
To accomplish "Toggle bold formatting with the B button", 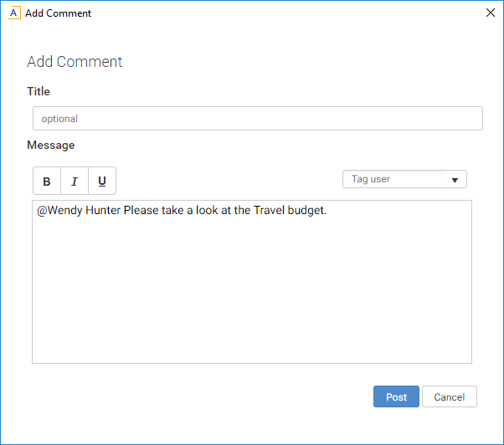I will 47,182.
